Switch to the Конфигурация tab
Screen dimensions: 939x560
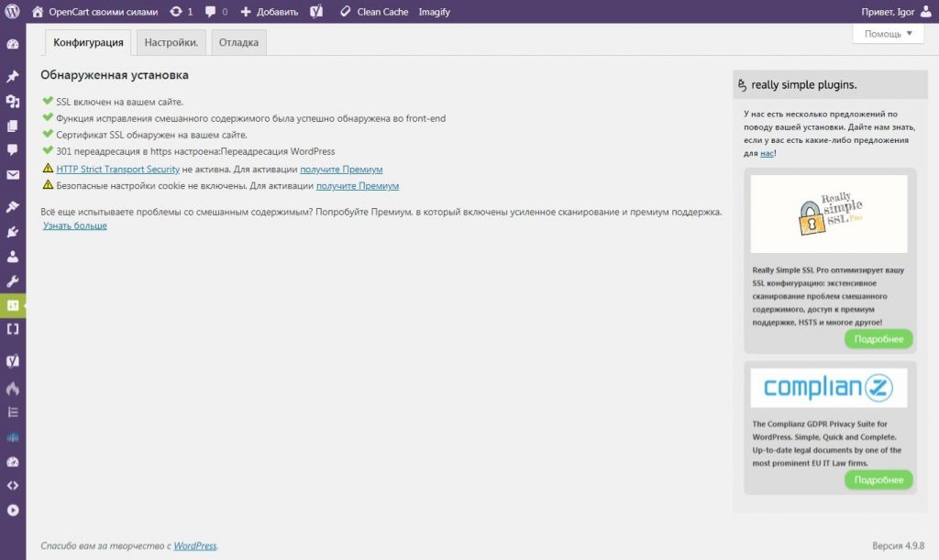pyautogui.click(x=88, y=42)
